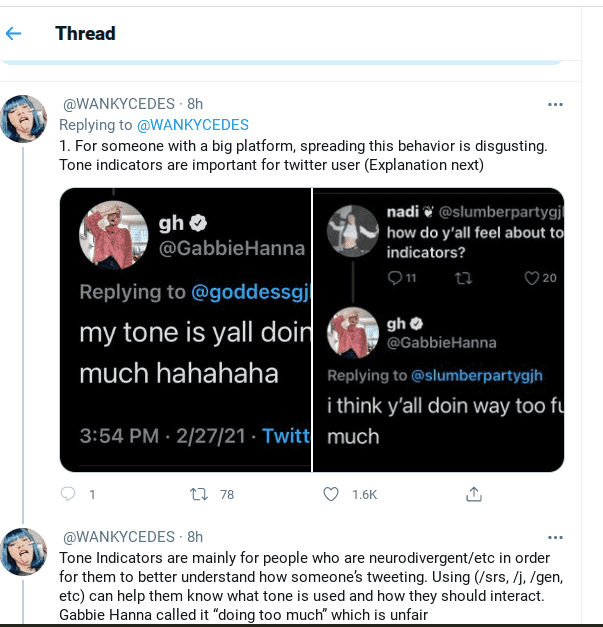Reply to the first tweet via speech bubble icon
The image size is (603, 627).
pos(69,494)
